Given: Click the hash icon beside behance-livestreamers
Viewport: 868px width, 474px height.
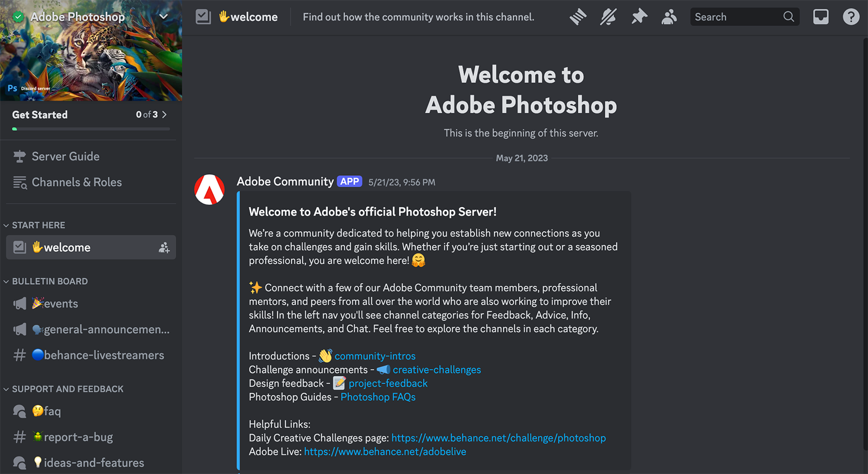Looking at the screenshot, I should [20, 355].
